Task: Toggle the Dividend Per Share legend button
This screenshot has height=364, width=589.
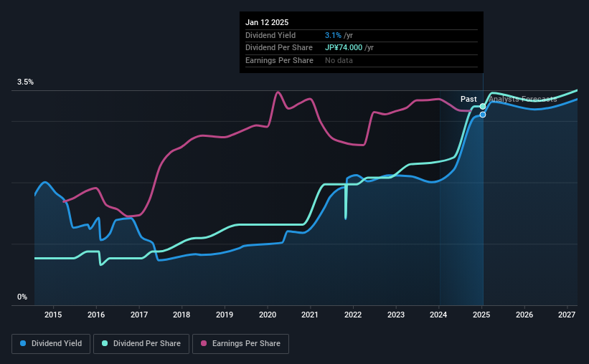Action: click(141, 344)
